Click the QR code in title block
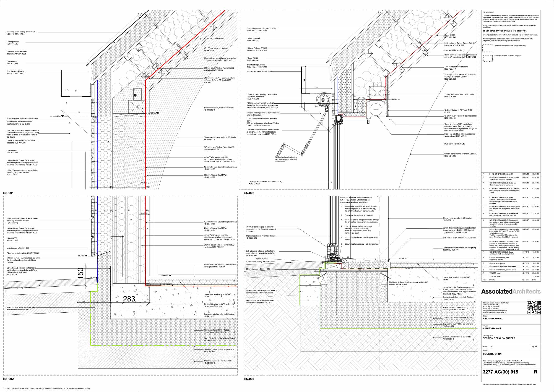The height and width of the screenshot is (392, 554). point(534,308)
